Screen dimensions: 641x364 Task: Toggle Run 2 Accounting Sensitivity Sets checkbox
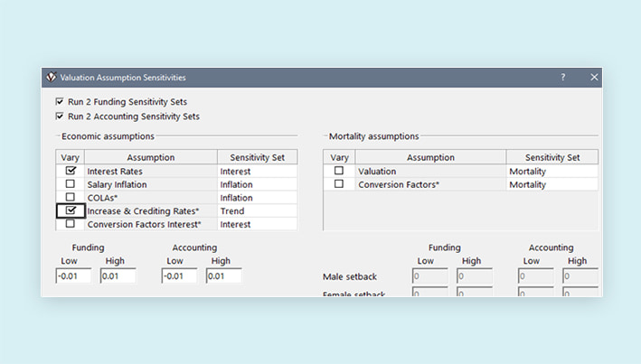[61, 117]
